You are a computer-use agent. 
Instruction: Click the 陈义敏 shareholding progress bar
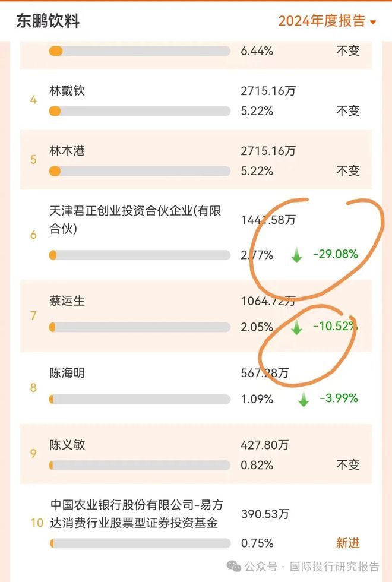click(x=140, y=465)
